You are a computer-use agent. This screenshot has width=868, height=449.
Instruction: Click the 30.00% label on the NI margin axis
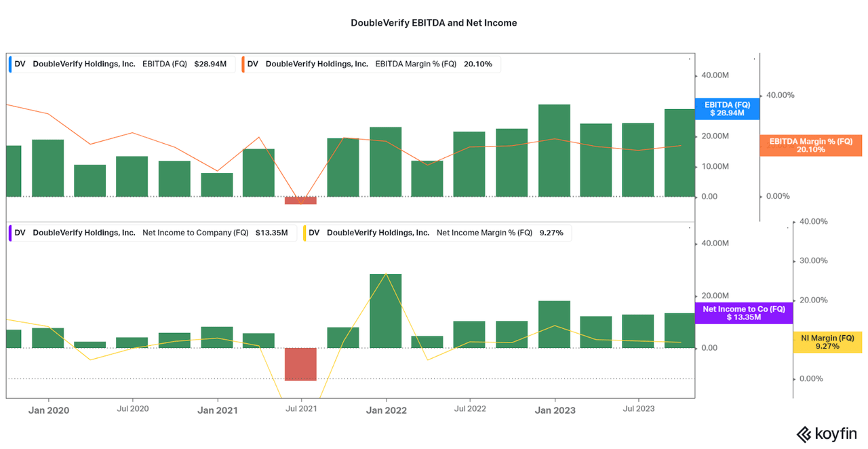click(814, 260)
